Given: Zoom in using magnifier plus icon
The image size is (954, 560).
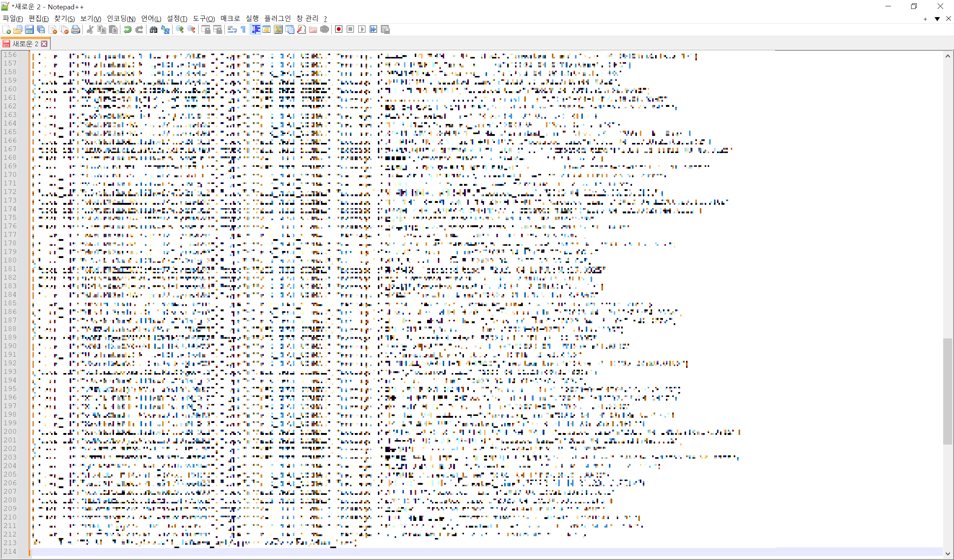Looking at the screenshot, I should [x=180, y=29].
